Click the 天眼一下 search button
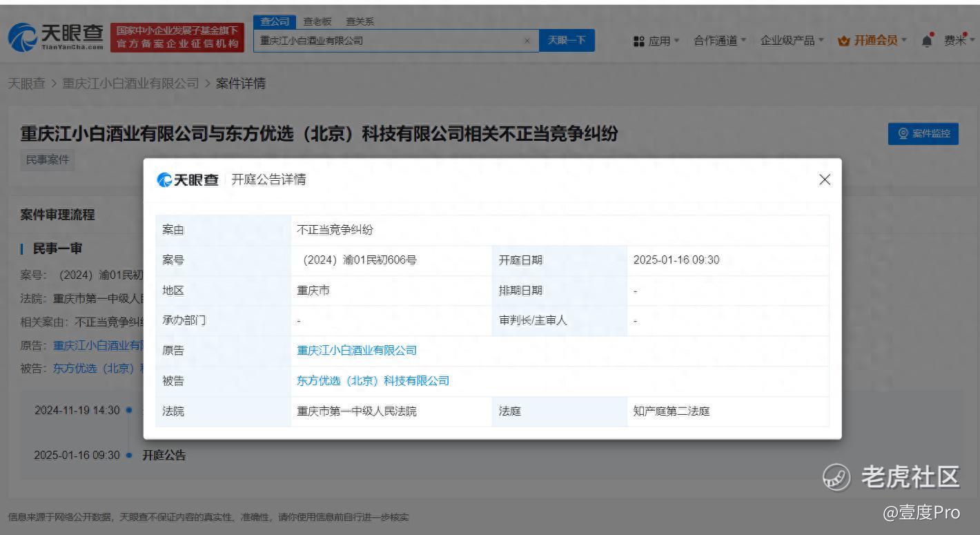 click(566, 41)
